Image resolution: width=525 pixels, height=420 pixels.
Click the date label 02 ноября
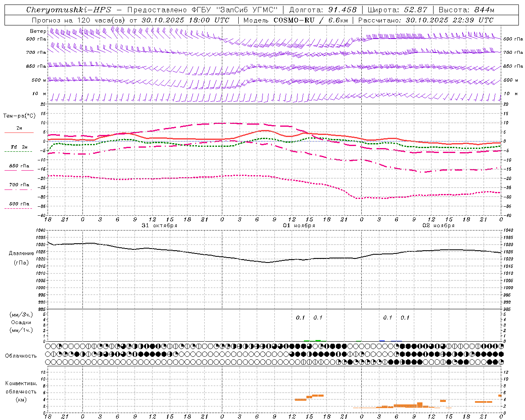(438, 226)
